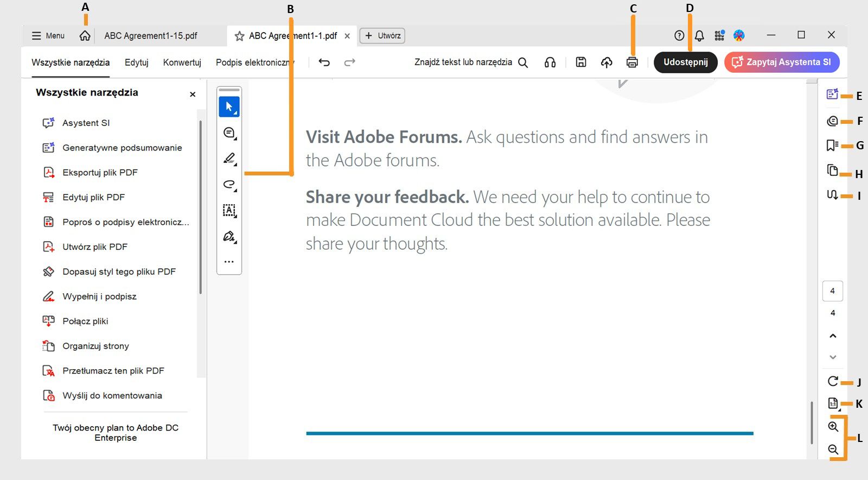
Task: Pick the freehand draw loop tool
Action: (x=229, y=185)
